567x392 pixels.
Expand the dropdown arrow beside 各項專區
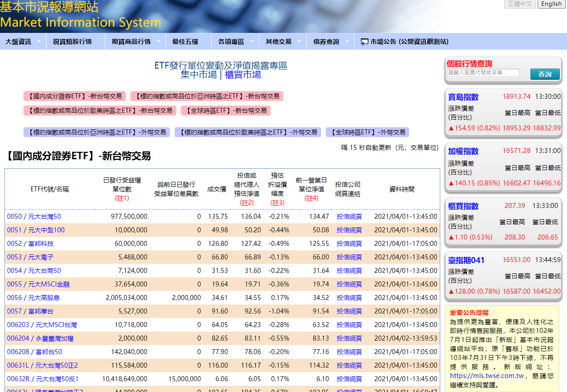coord(252,42)
